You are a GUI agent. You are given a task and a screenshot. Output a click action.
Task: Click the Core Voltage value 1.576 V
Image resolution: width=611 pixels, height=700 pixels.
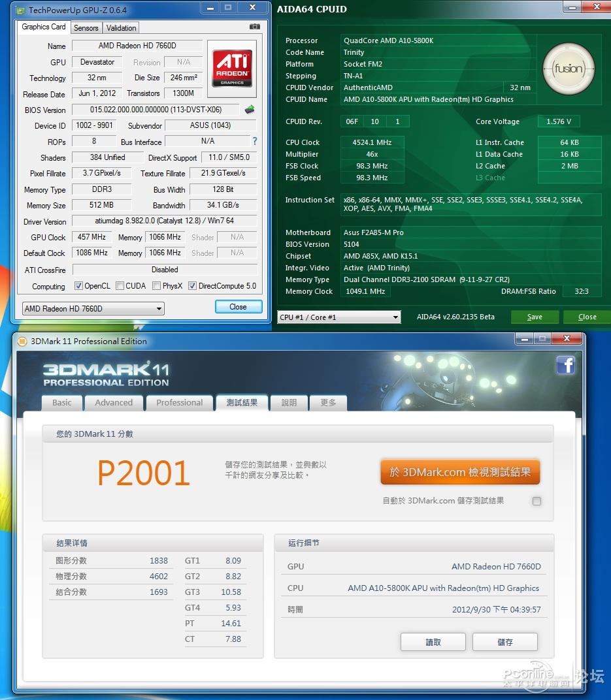click(x=558, y=121)
